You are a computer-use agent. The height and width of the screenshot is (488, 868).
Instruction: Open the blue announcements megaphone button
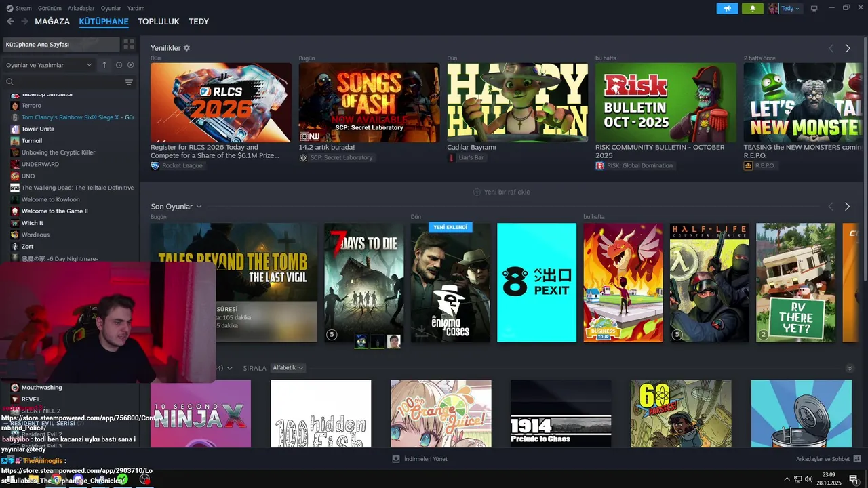point(727,9)
